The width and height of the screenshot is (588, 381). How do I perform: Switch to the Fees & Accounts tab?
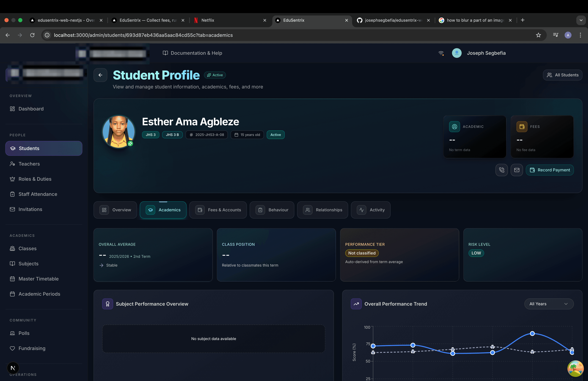pos(218,210)
